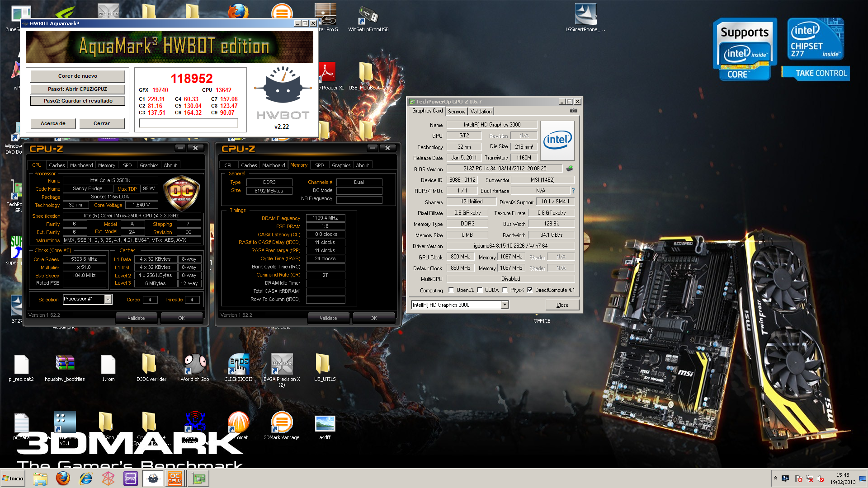Launch Internet Explorer from taskbar
Viewport: 868px width, 488px height.
[85, 479]
